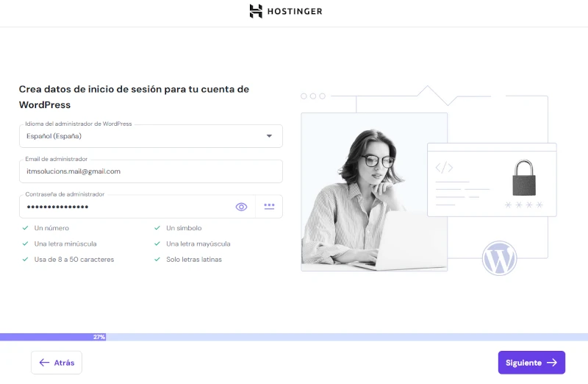Focus the administrator email input field

coord(151,171)
